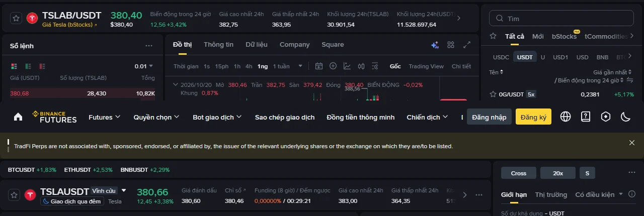Screen dimensions: 644x216
Task: Open the Quyền chọn dropdown menu
Action: pos(156,117)
